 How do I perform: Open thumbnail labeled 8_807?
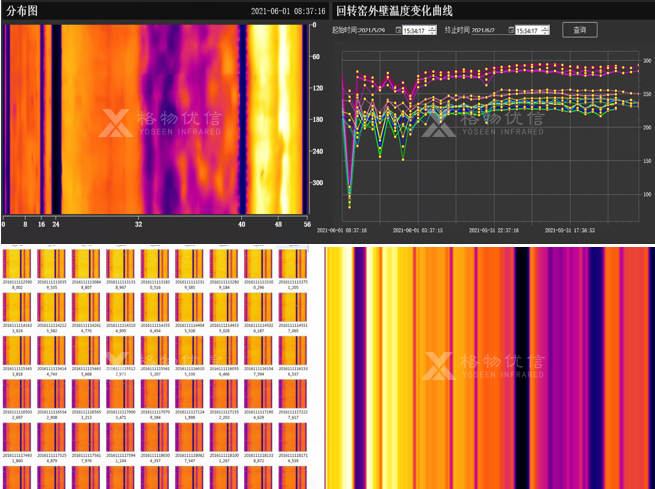[86, 264]
